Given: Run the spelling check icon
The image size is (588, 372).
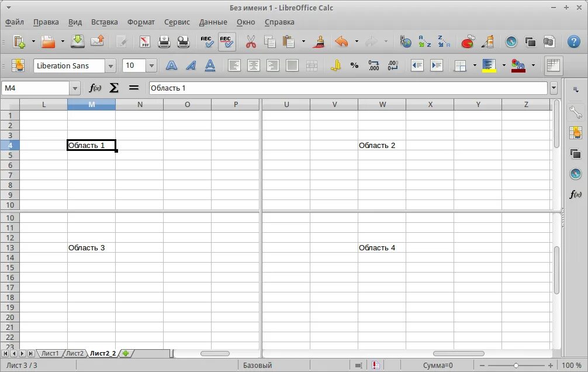Looking at the screenshot, I should click(x=207, y=42).
